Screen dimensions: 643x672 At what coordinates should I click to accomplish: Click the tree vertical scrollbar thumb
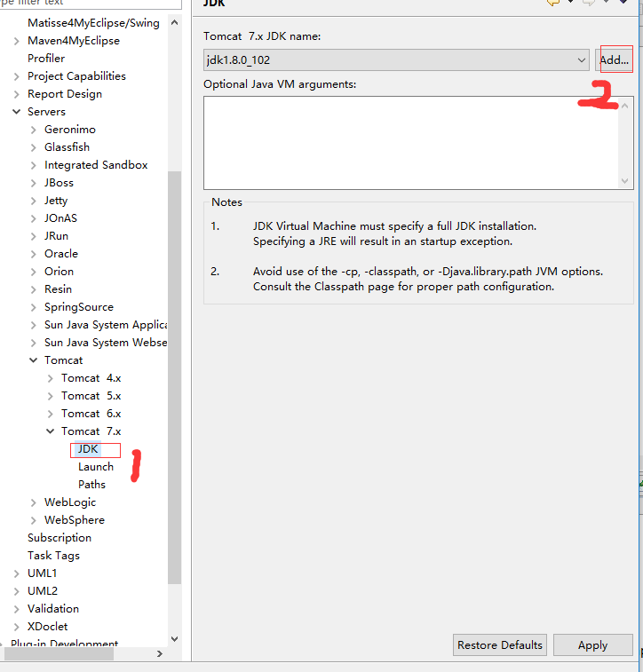[x=174, y=377]
